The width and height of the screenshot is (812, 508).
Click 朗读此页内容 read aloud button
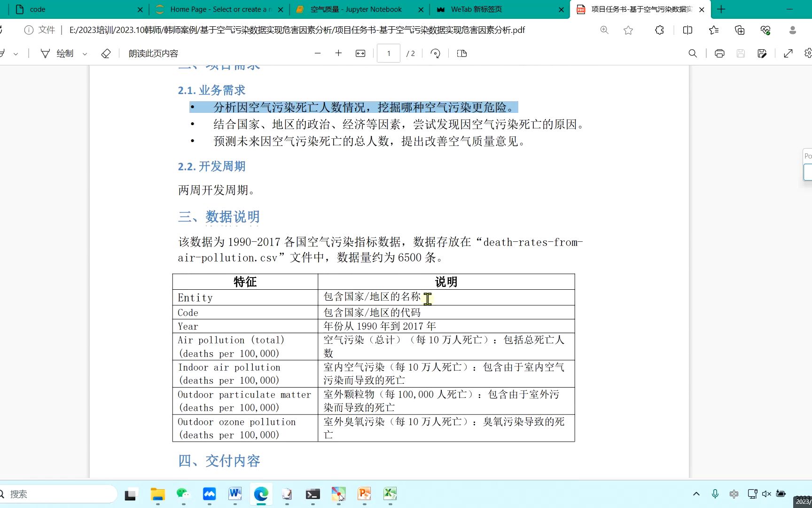[153, 54]
